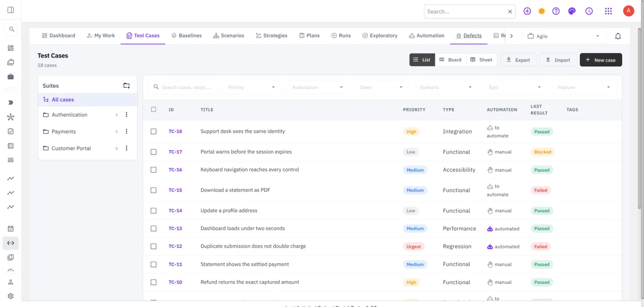Collapse the left sidebar panel icon
The height and width of the screenshot is (307, 644).
pyautogui.click(x=11, y=10)
